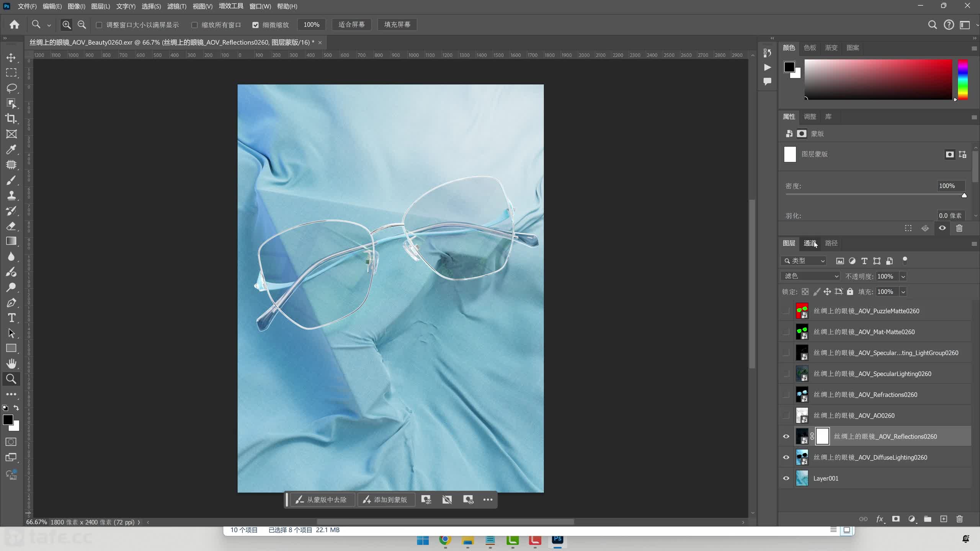
Task: Switch to the Swatches tab
Action: pyautogui.click(x=810, y=48)
